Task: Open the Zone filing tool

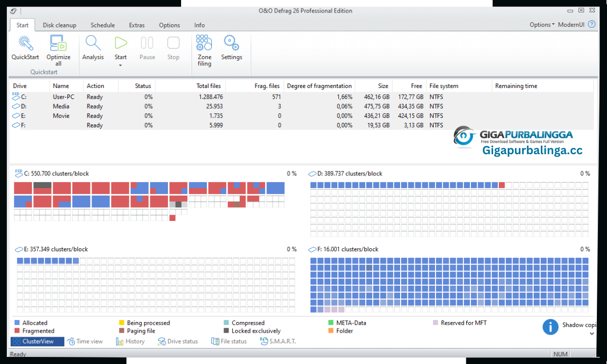Action: (x=204, y=43)
